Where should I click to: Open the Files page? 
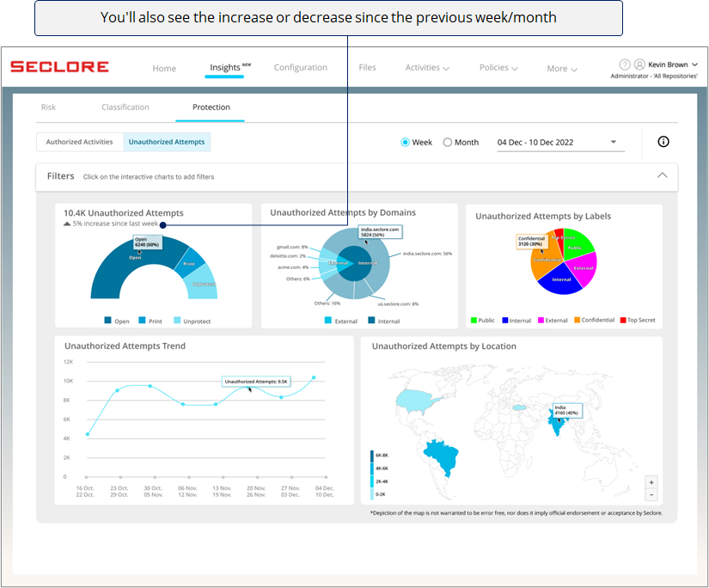tap(367, 68)
